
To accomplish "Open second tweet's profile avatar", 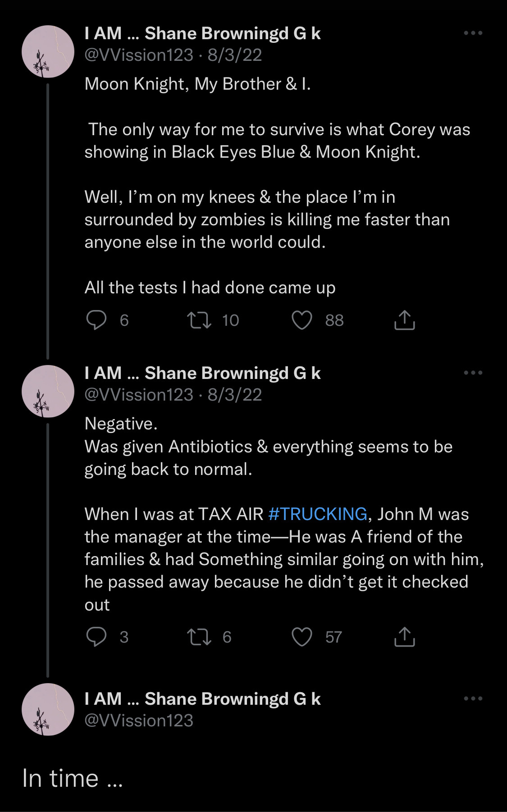I will tap(48, 391).
